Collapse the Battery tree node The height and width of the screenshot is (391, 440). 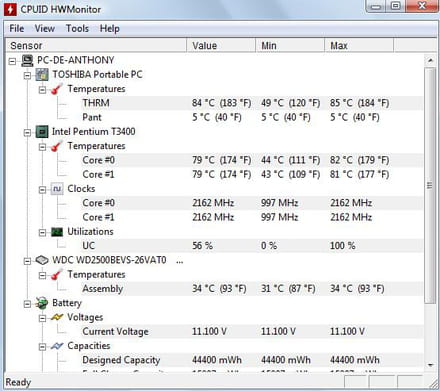[x=27, y=304]
